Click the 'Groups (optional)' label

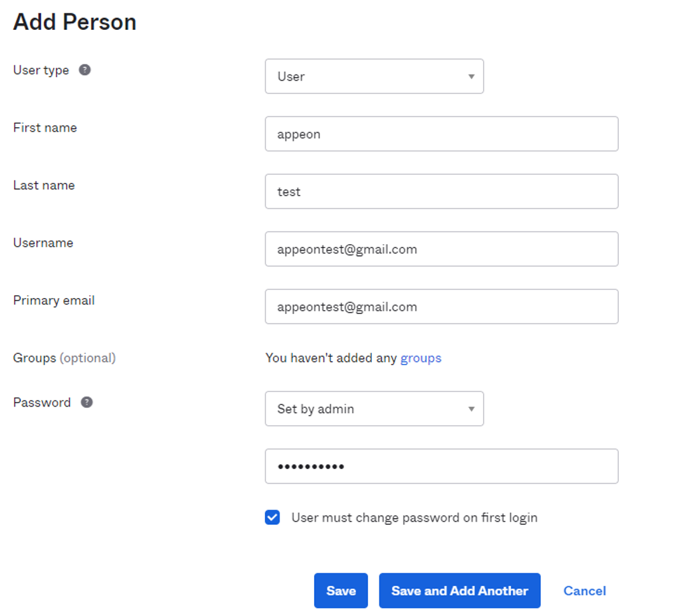[64, 358]
